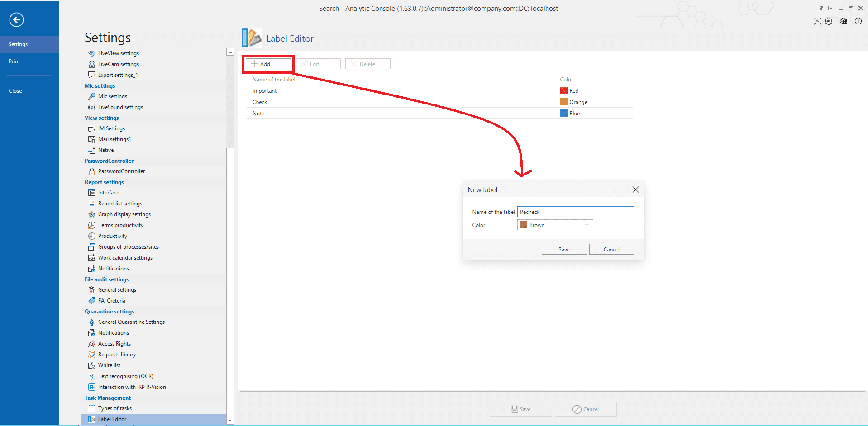Click Cancel in the New label dialog

pyautogui.click(x=611, y=249)
